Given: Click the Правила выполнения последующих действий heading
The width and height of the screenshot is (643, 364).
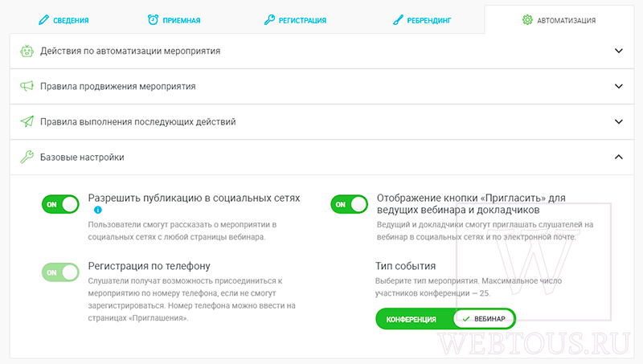Looking at the screenshot, I should pyautogui.click(x=137, y=122).
